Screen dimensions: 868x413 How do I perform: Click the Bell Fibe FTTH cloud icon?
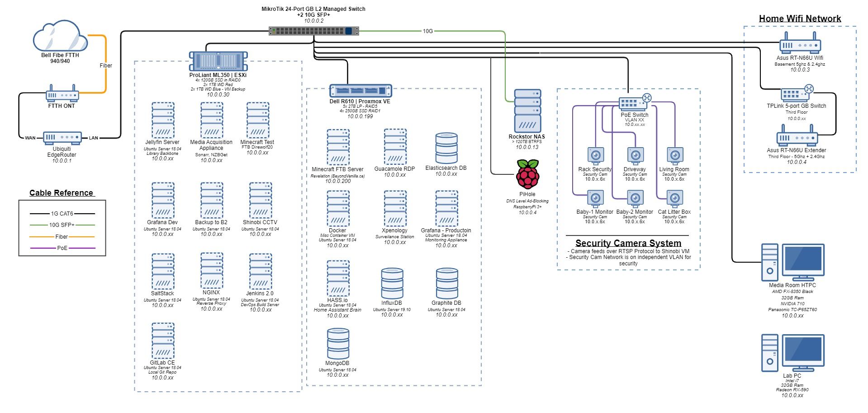pos(60,37)
